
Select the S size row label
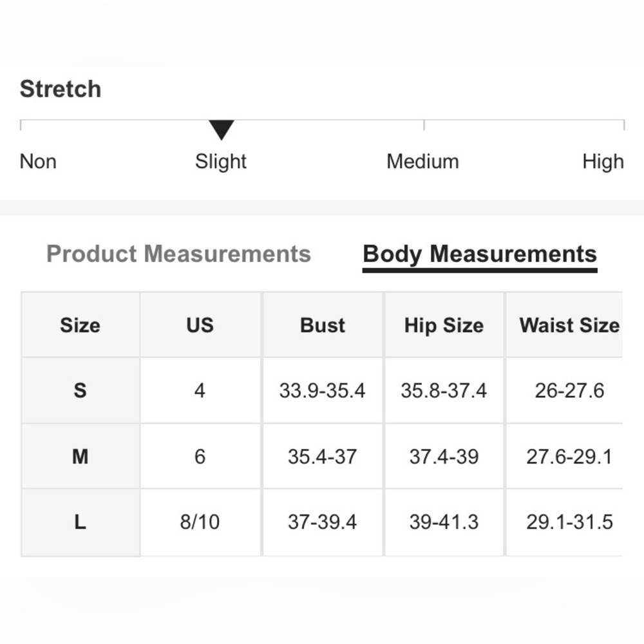[x=80, y=390]
